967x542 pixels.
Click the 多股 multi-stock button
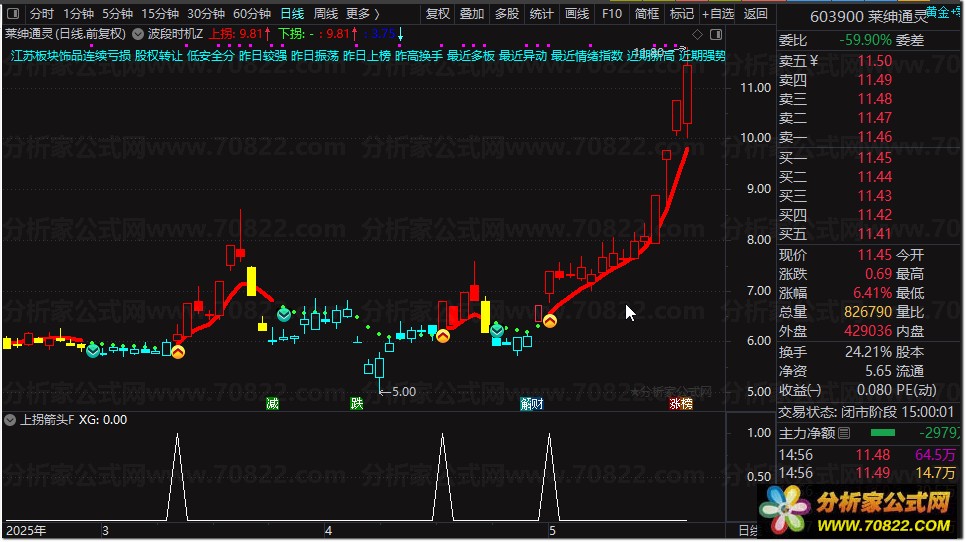(507, 14)
